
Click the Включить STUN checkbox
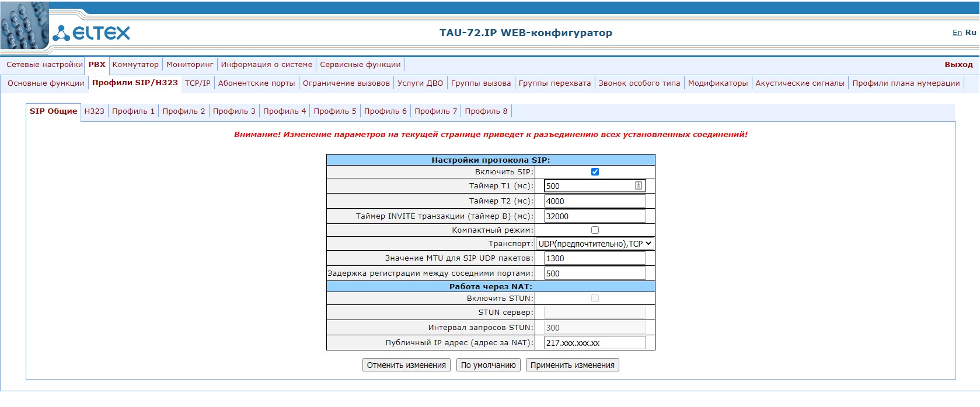(x=595, y=298)
